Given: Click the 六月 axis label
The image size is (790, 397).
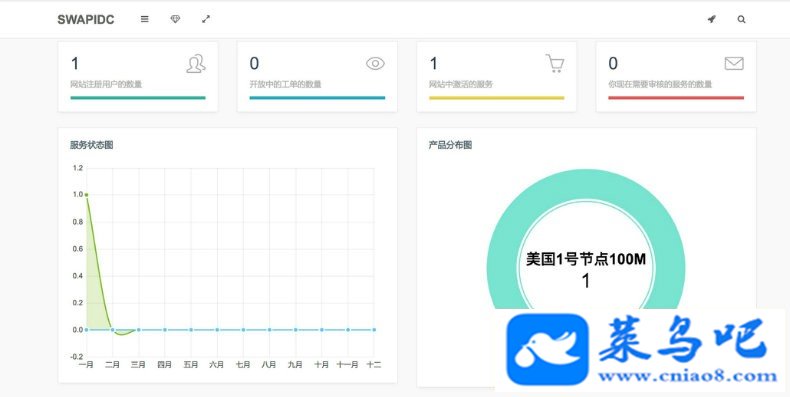Looking at the screenshot, I should (x=217, y=364).
